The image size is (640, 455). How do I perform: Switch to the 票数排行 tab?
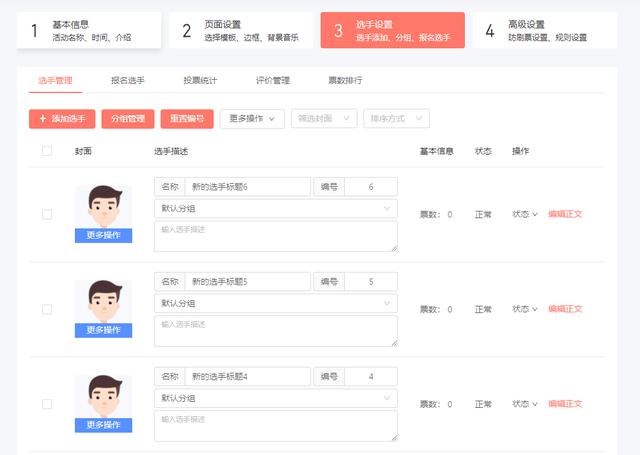[345, 80]
